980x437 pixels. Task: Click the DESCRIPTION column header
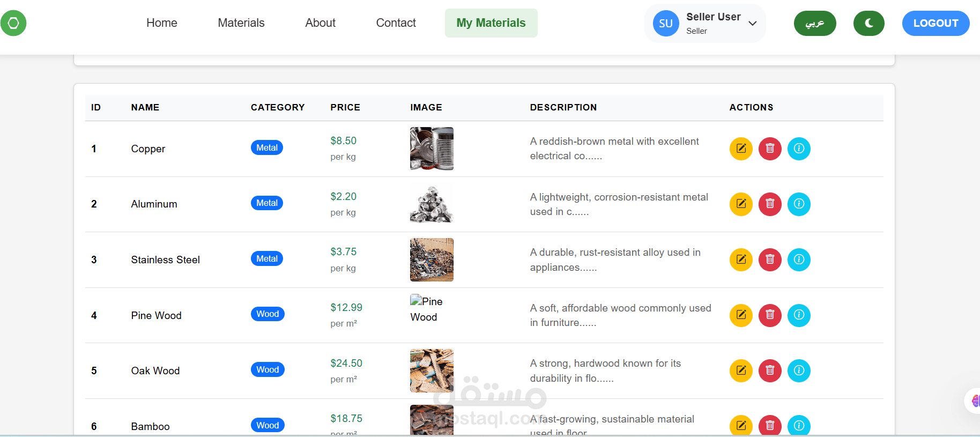pyautogui.click(x=563, y=107)
